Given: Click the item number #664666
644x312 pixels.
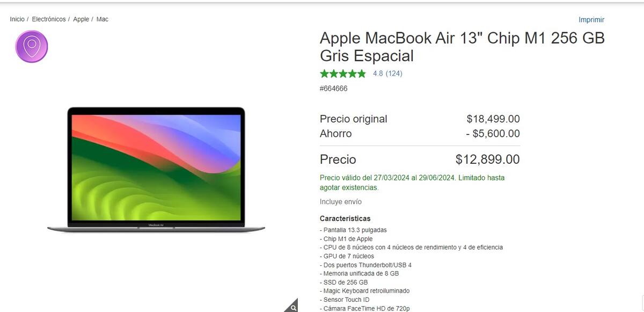Looking at the screenshot, I should coord(334,89).
